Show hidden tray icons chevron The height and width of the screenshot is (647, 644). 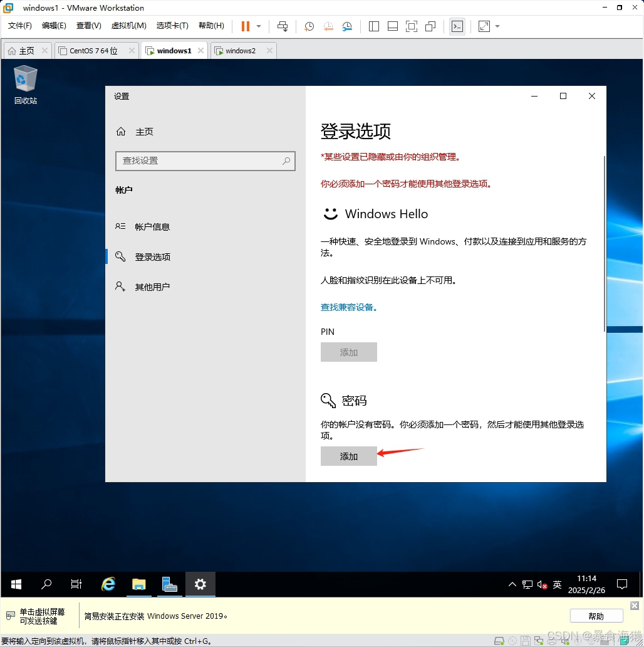click(x=512, y=584)
